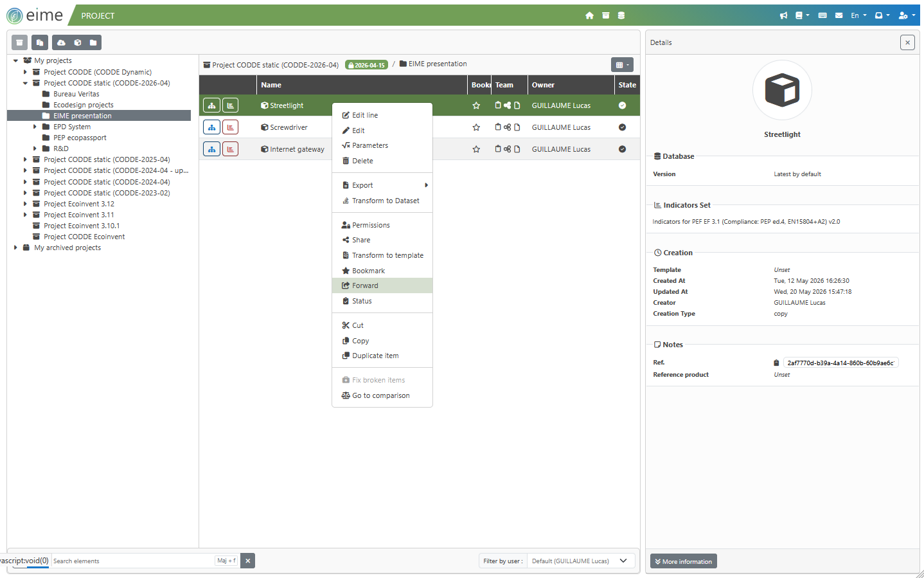Click the Ref. identifier field
Screen dimensions: 924x578
click(840, 363)
